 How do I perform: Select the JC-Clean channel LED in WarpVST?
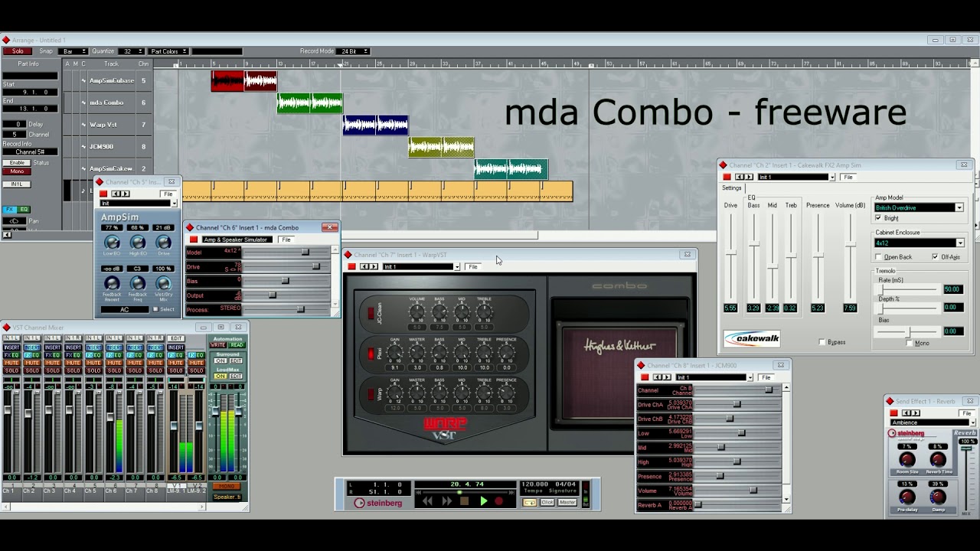click(371, 313)
